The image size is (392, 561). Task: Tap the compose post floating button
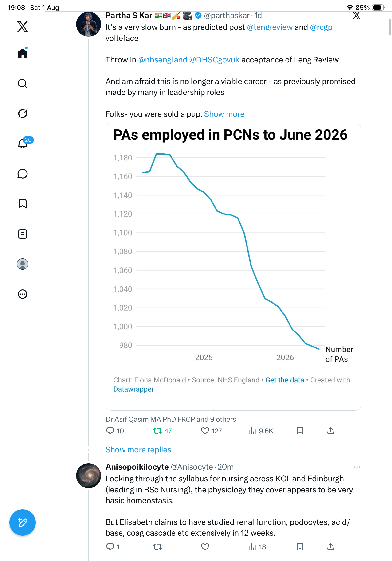tap(23, 522)
